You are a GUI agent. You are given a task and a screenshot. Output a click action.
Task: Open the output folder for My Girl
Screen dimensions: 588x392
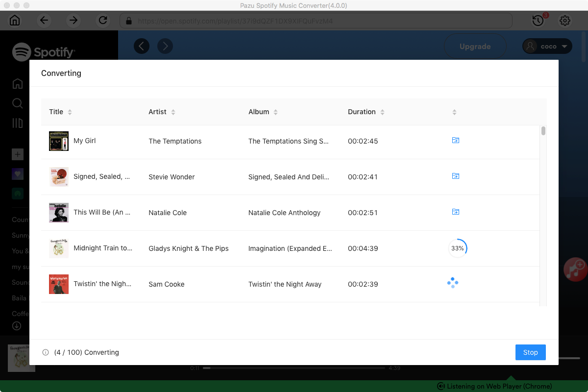coord(455,140)
